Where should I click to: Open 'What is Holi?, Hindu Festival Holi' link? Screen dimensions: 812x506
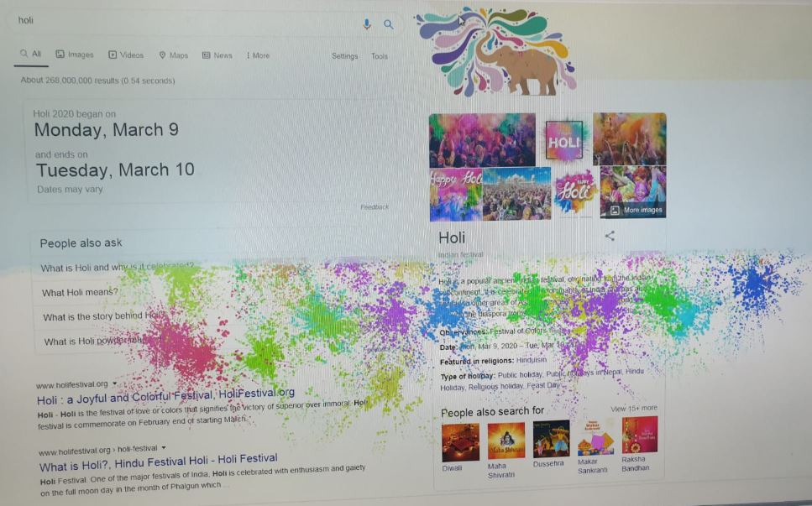(x=159, y=462)
